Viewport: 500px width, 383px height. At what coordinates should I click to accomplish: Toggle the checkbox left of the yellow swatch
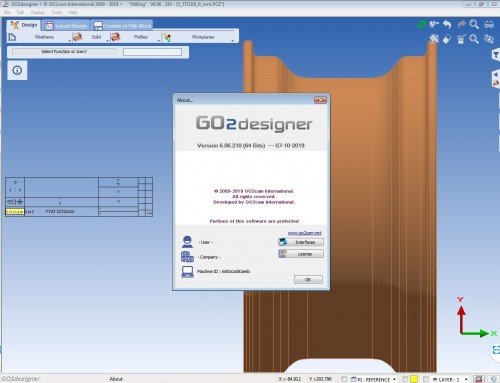click(x=405, y=379)
